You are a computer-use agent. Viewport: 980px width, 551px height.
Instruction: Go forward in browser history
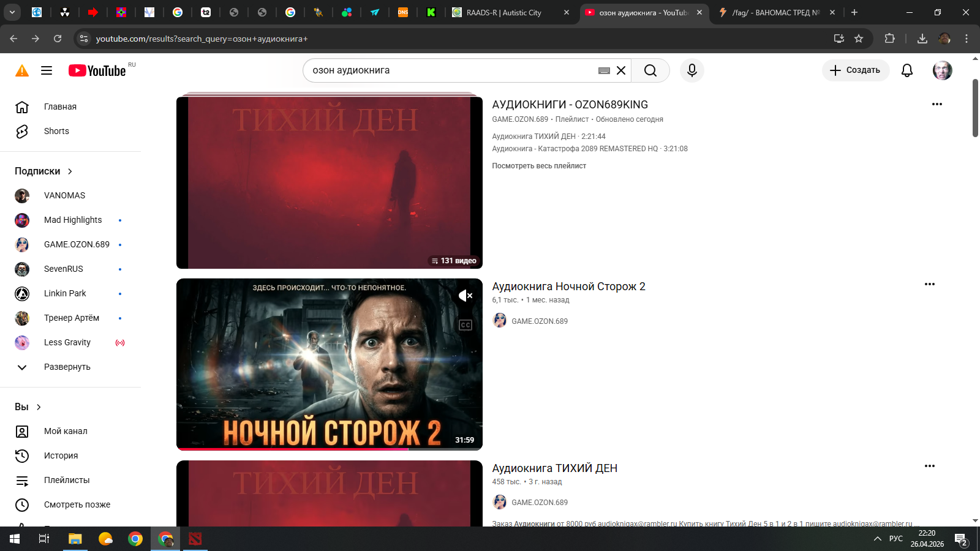36,39
